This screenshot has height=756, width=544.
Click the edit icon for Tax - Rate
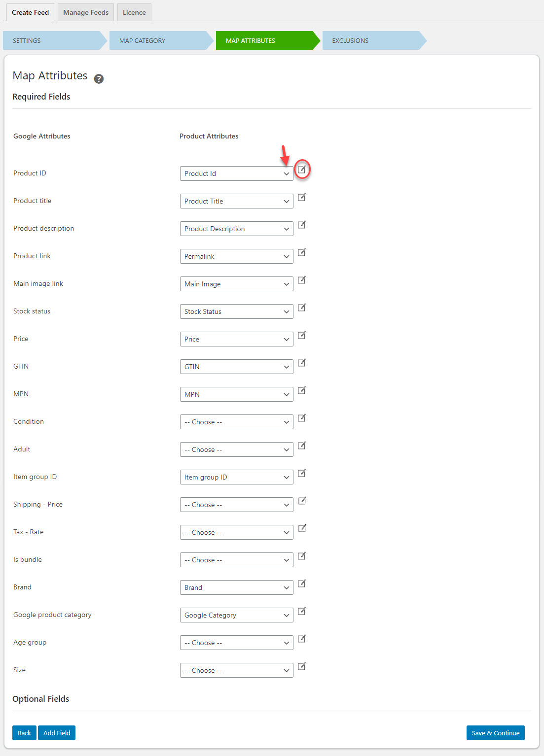(x=302, y=528)
